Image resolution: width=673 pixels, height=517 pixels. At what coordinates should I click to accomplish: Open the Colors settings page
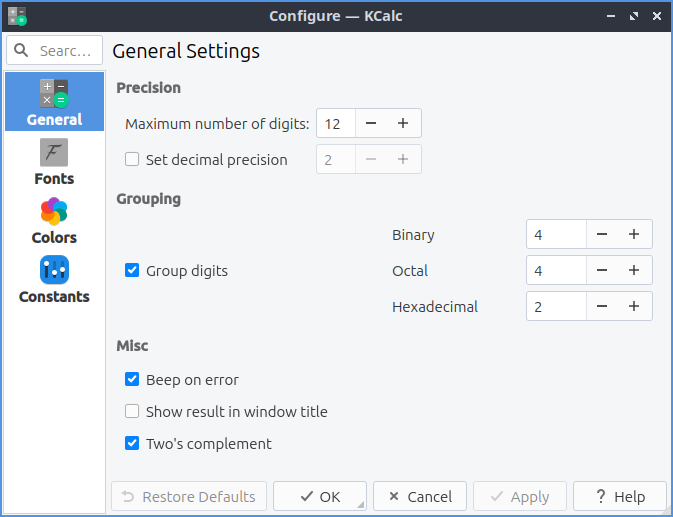[54, 221]
